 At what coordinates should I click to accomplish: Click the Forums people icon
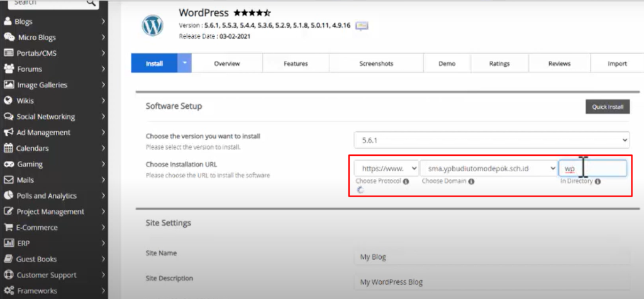pos(9,69)
